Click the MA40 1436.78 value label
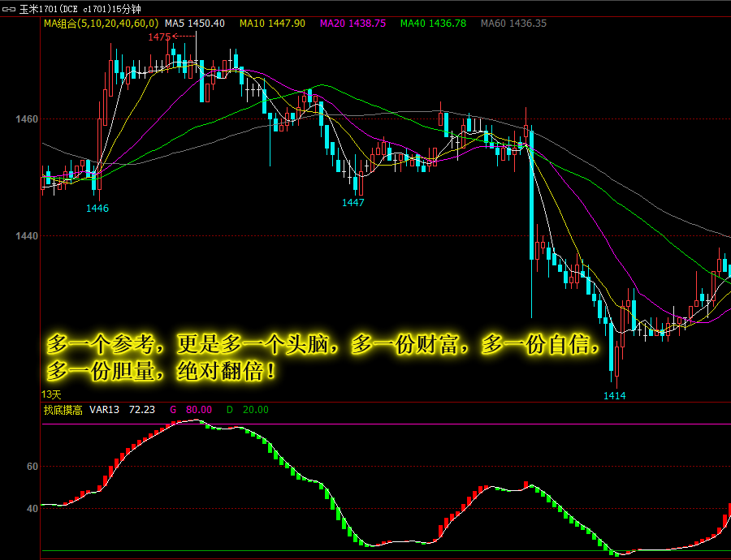The height and width of the screenshot is (560, 731). [433, 24]
